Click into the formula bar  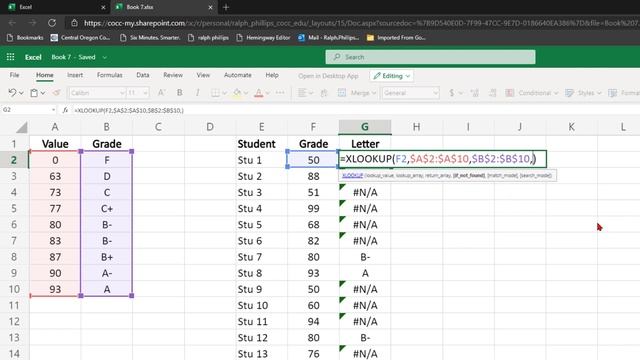355,110
